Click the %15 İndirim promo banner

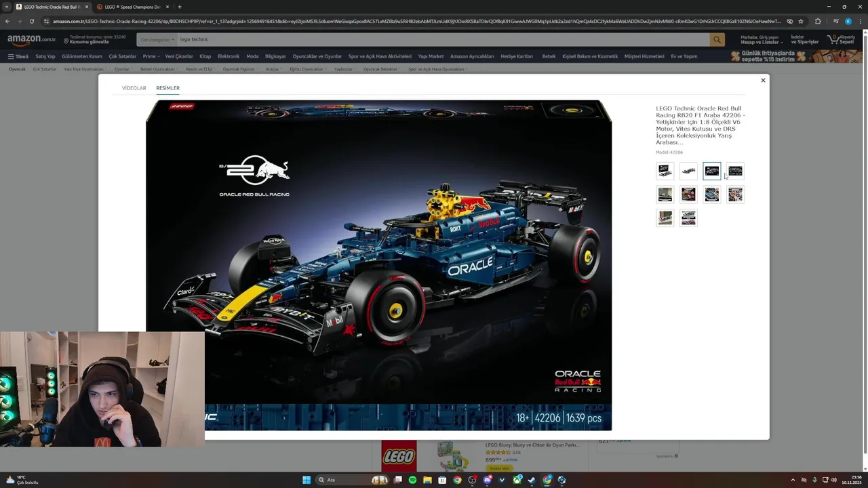coord(796,56)
